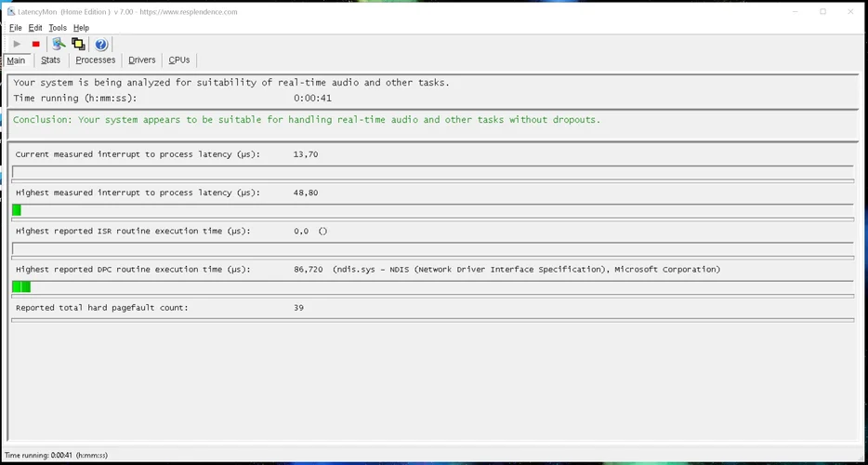This screenshot has width=868, height=465.
Task: Click 'Reported total hard pagefault count' label
Action: click(102, 308)
